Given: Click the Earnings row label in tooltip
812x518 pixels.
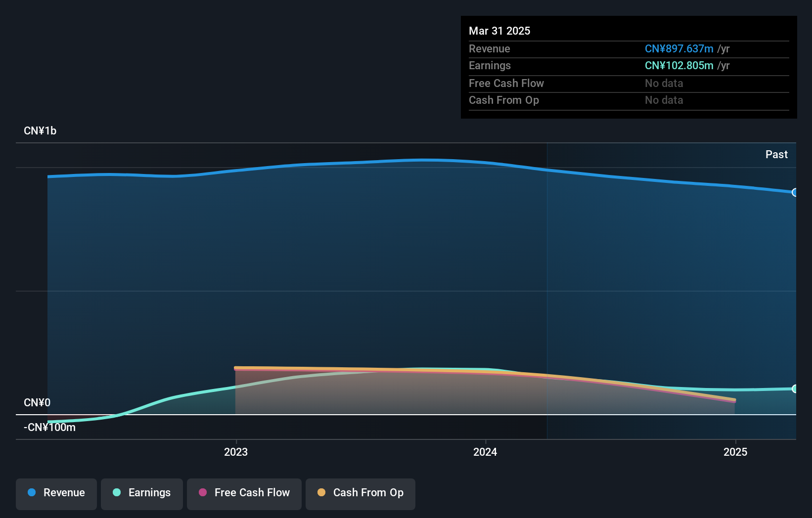Looking at the screenshot, I should [490, 65].
